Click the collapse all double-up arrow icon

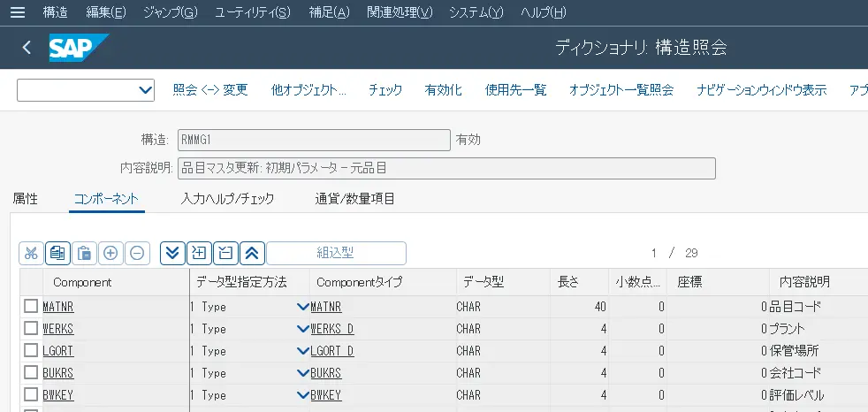point(251,253)
